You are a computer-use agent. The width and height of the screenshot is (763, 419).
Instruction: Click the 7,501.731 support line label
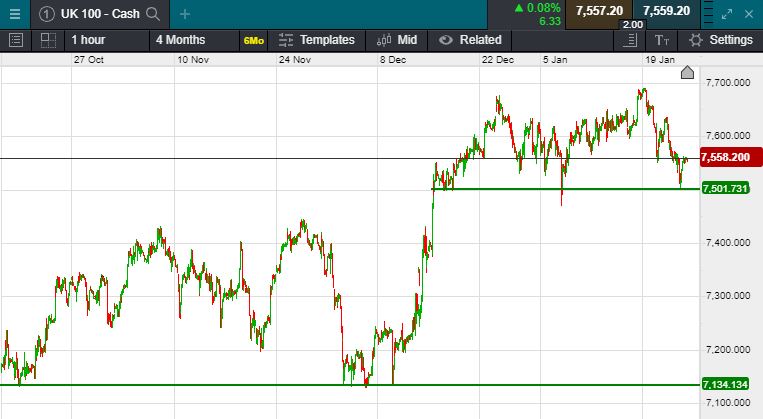[726, 189]
